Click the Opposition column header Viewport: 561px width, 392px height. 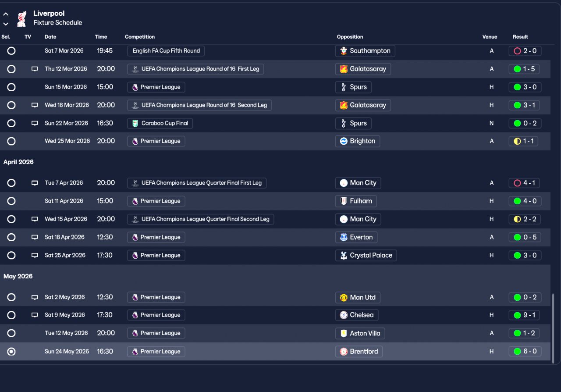[x=350, y=37]
